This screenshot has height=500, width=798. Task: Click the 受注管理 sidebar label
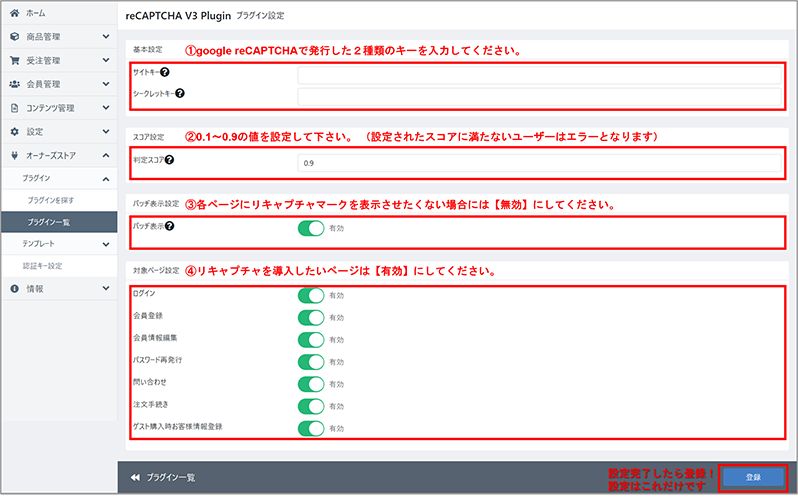[x=43, y=61]
